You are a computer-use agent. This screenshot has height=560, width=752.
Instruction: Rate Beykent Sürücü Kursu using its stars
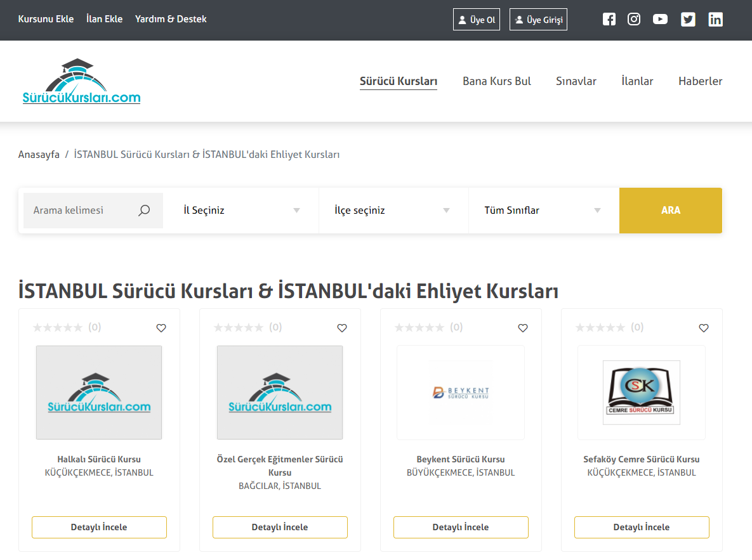point(419,327)
